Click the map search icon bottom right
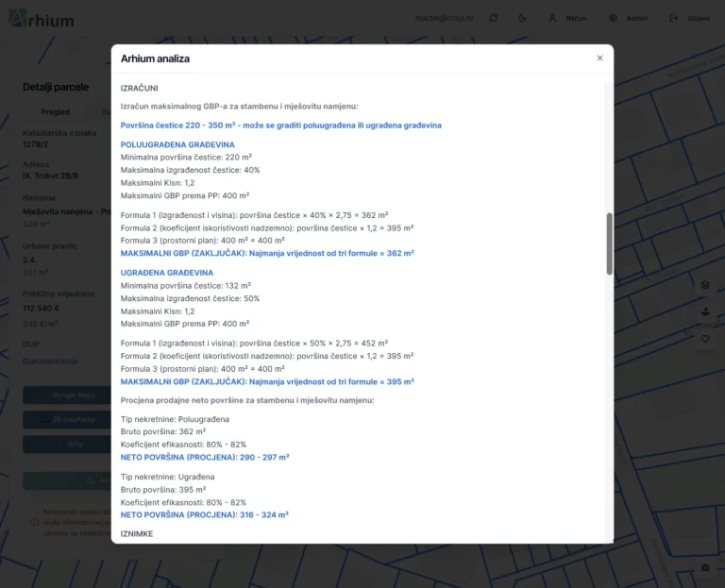This screenshot has width=725, height=588. click(704, 567)
